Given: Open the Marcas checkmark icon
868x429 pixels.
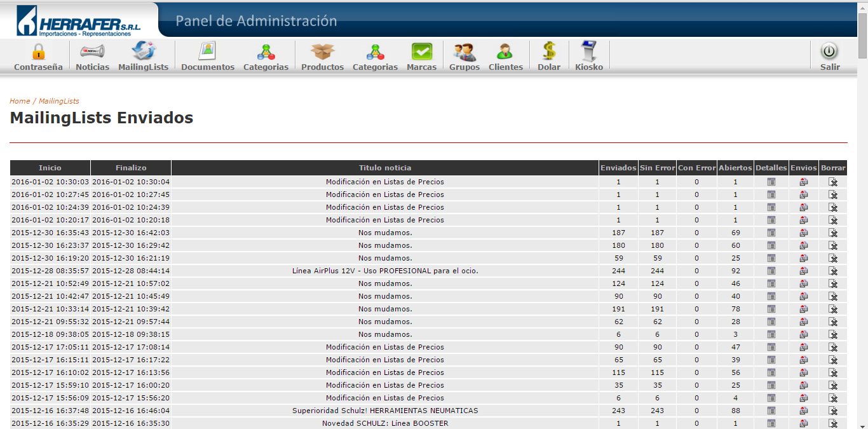Looking at the screenshot, I should tap(422, 51).
